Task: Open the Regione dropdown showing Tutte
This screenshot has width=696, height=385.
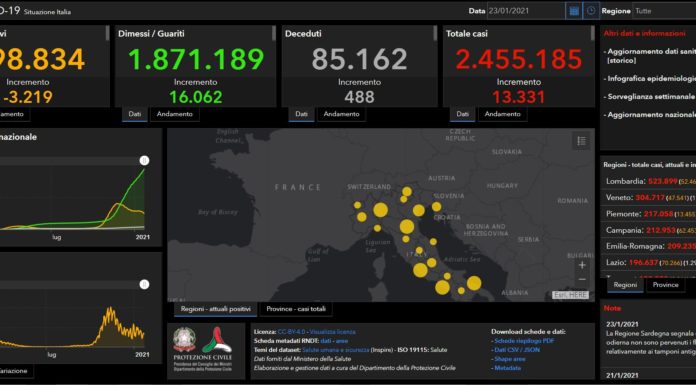Action: (664, 11)
